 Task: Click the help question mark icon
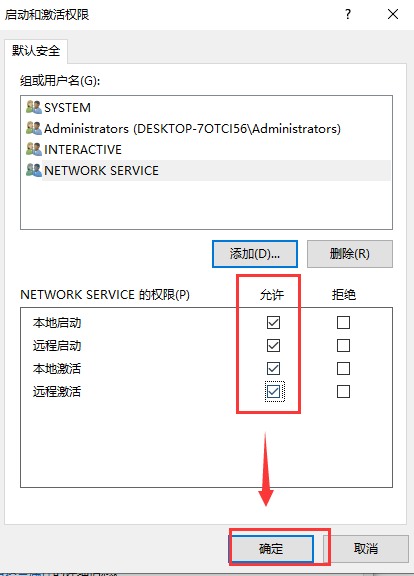pos(348,14)
